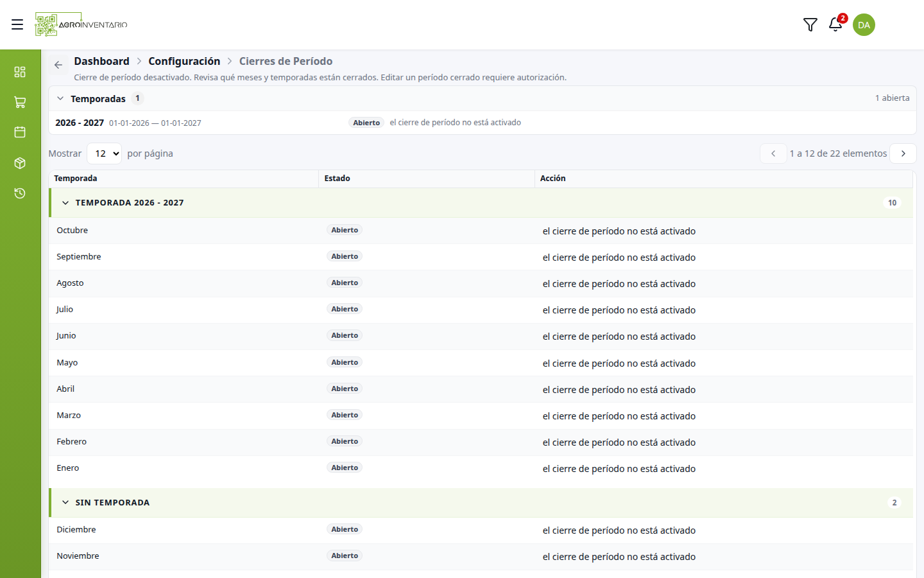This screenshot has height=578, width=924.
Task: Select the Octubre row
Action: 481,231
